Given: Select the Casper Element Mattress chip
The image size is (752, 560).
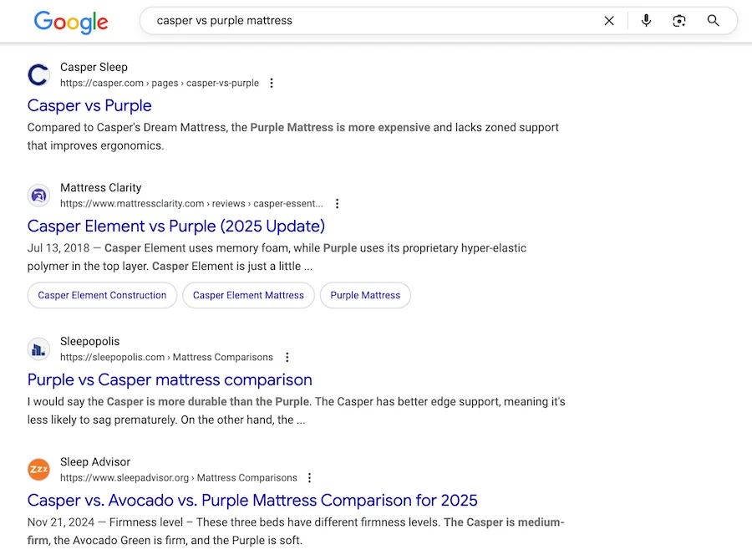Looking at the screenshot, I should (x=248, y=295).
